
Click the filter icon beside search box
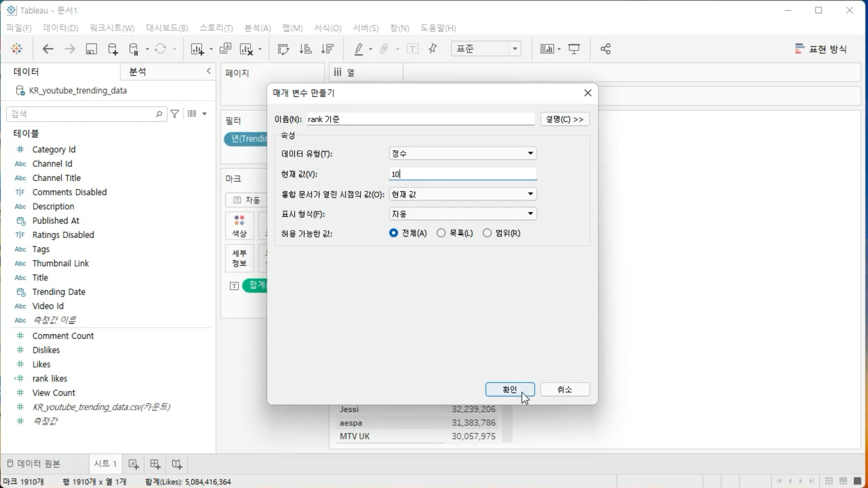175,114
